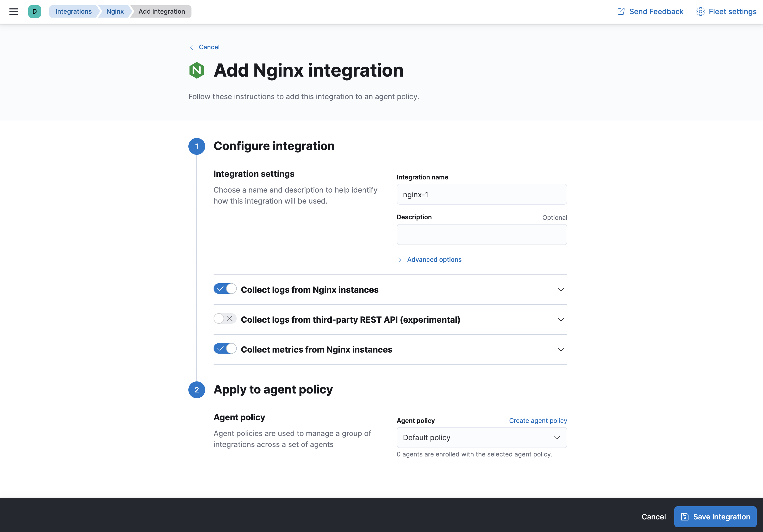
Task: Open Fleet settings
Action: point(725,12)
